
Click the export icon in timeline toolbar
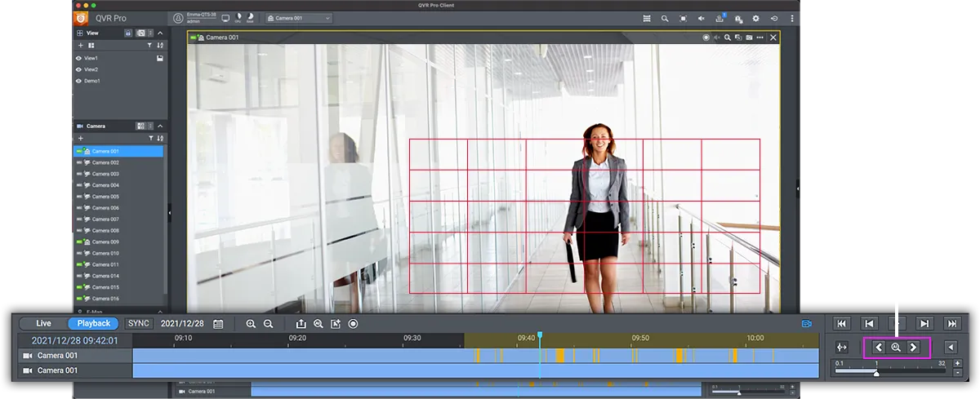point(301,324)
